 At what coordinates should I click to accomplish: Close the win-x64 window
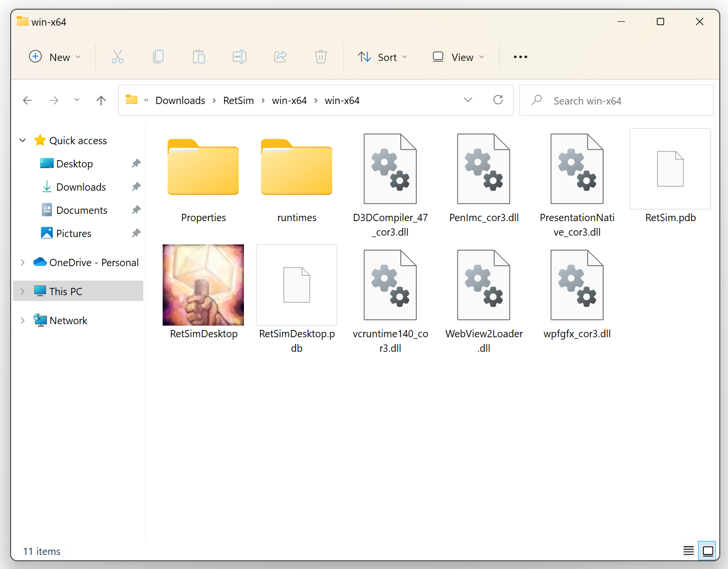699,22
